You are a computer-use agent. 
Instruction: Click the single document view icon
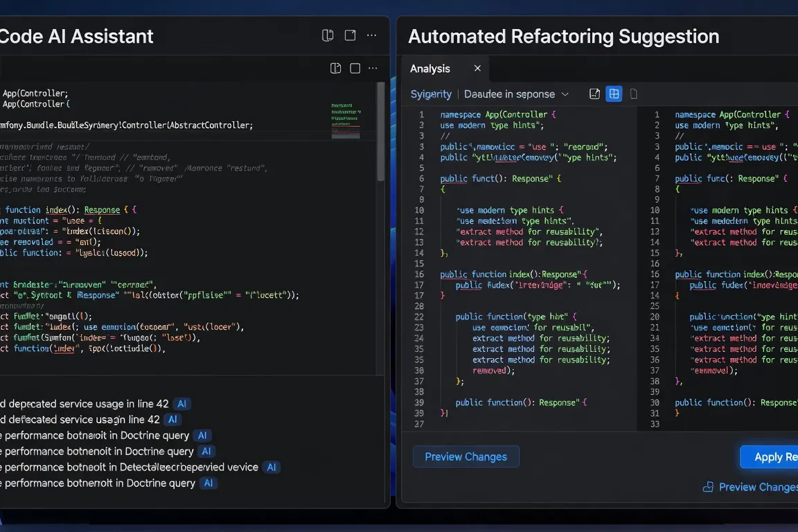pos(634,94)
